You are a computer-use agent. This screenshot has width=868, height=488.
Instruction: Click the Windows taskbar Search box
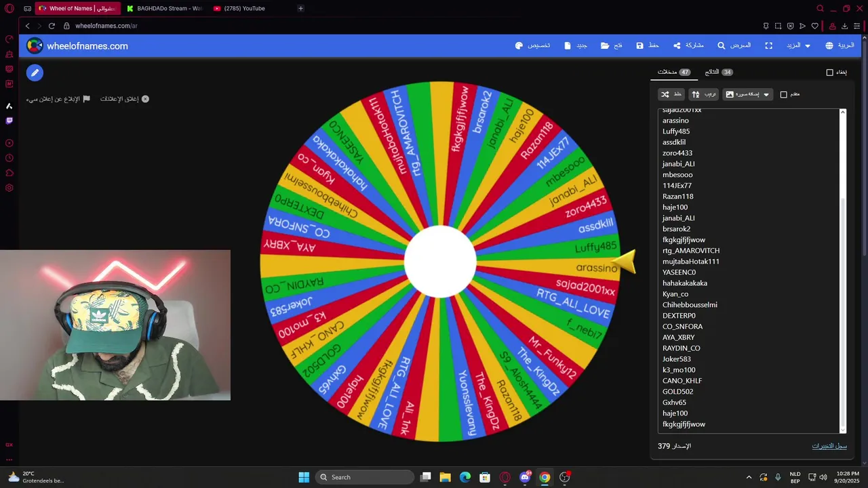coord(366,477)
